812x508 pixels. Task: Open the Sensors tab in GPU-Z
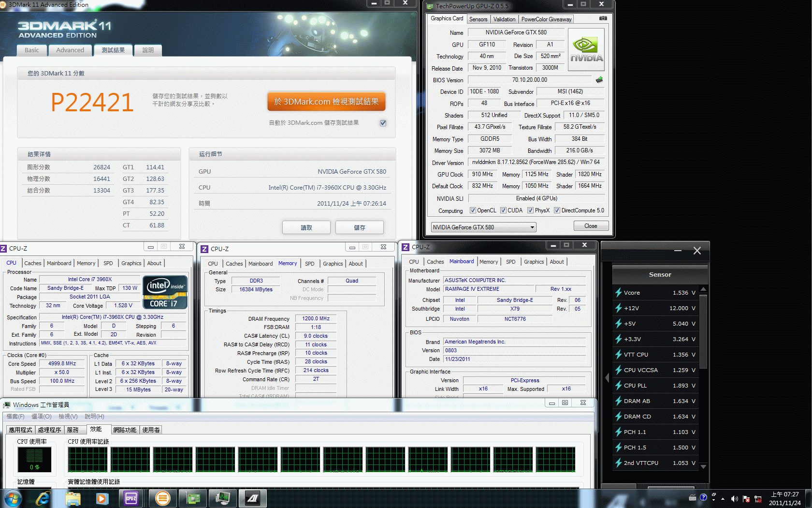(x=478, y=19)
